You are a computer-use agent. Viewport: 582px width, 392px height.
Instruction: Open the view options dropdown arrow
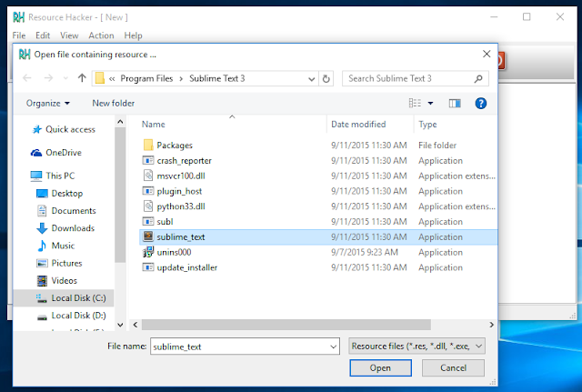pyautogui.click(x=430, y=103)
